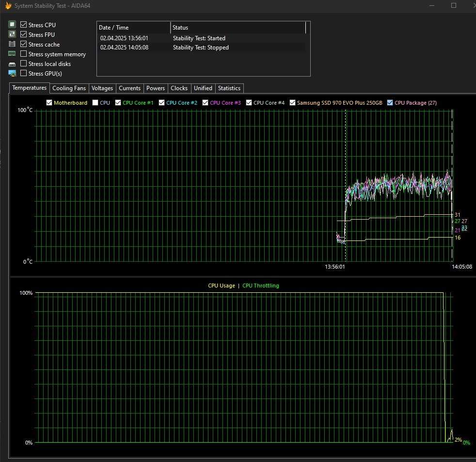Open the Currents tab

click(129, 88)
